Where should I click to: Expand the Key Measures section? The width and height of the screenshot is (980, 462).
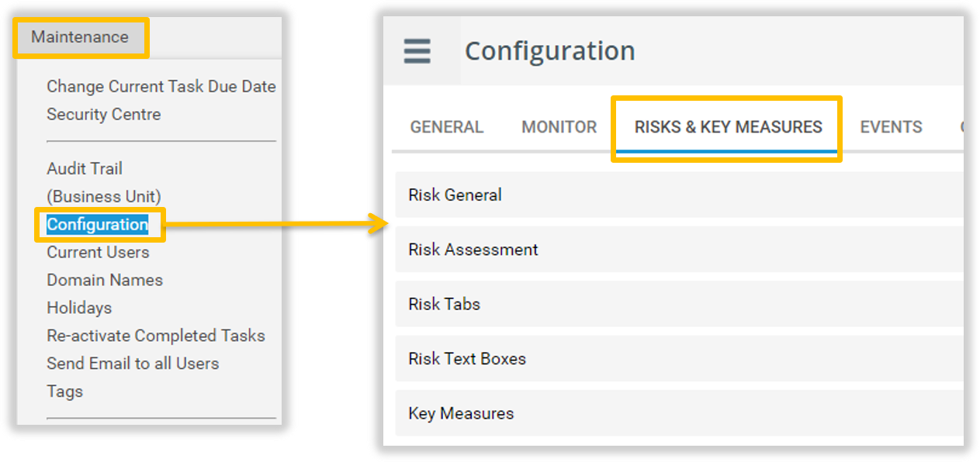pos(680,413)
